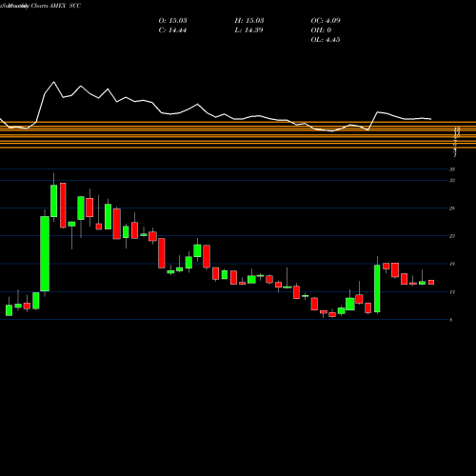Click the price axis label 35
Image resolution: width=476 pixels, height=476 pixels.
(x=452, y=169)
